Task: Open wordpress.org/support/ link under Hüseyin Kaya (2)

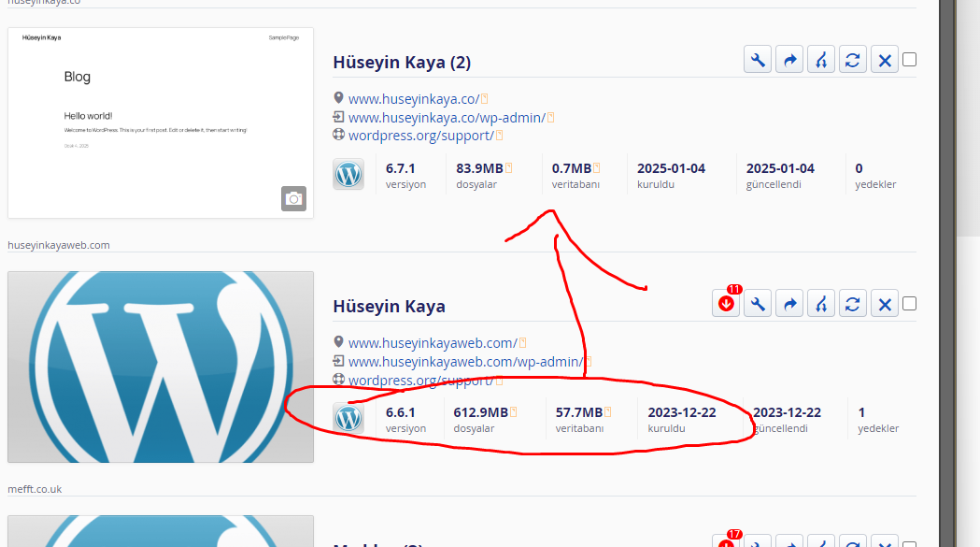Action: (421, 136)
